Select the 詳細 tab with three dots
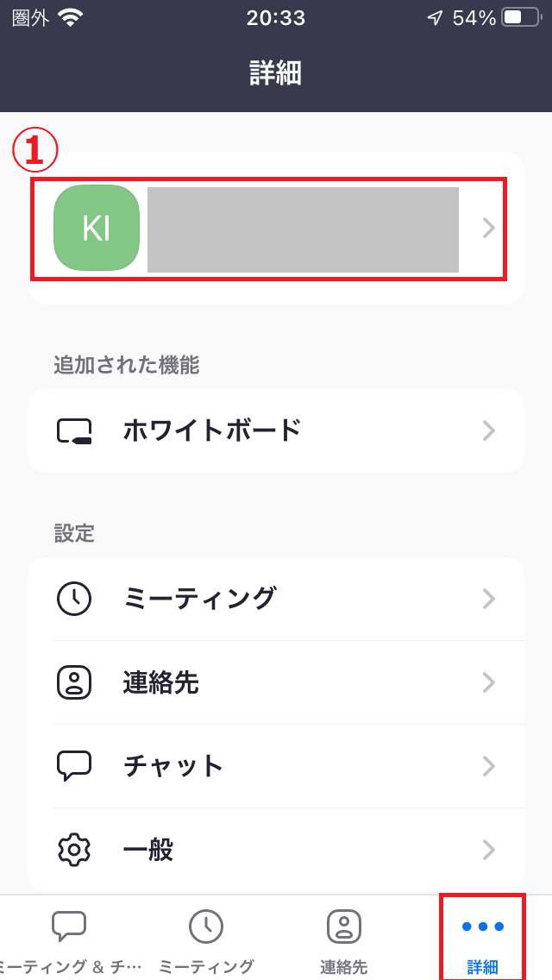This screenshot has width=552, height=980. pyautogui.click(x=482, y=937)
